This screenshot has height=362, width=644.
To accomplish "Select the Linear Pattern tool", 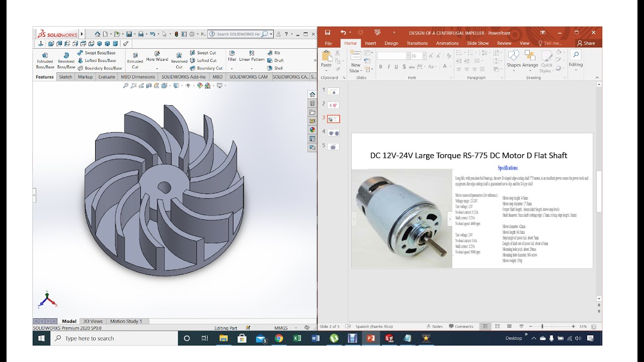I will (252, 56).
